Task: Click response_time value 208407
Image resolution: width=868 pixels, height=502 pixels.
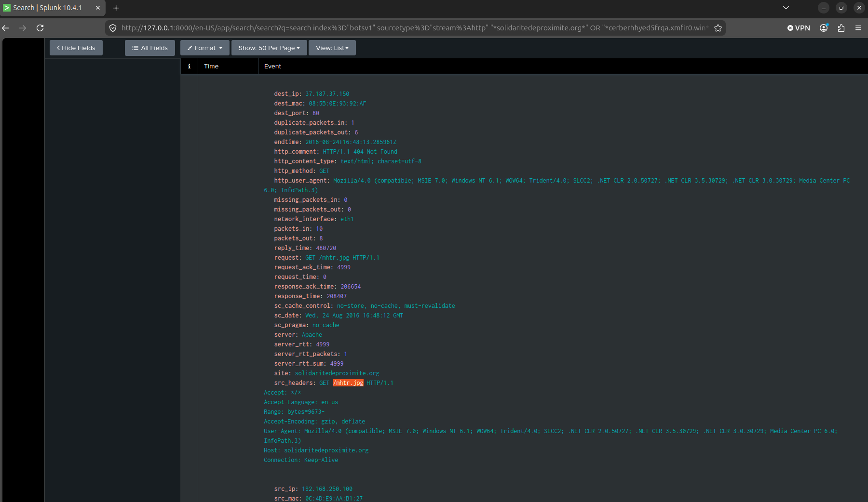Action: 337,296
